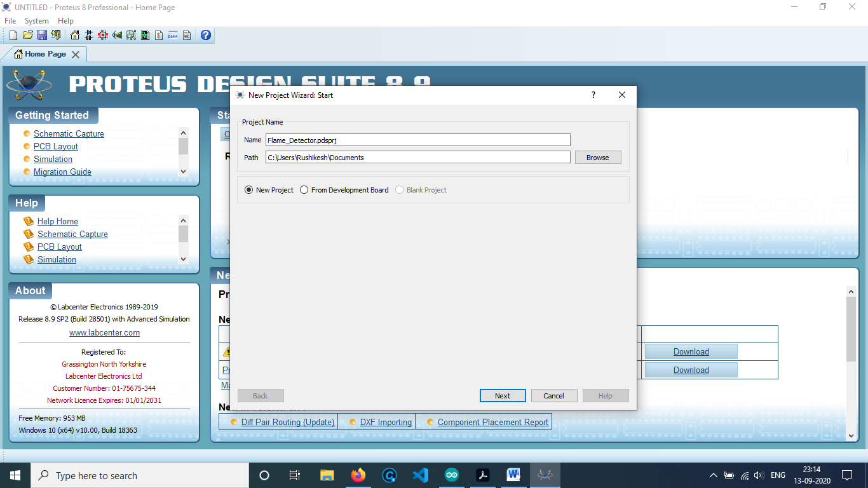Launch Firefox from the taskbar
The width and height of the screenshot is (868, 488).
point(358,475)
